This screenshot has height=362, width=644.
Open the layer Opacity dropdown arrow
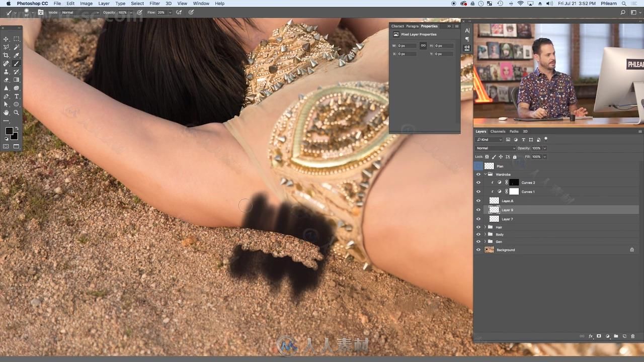544,148
